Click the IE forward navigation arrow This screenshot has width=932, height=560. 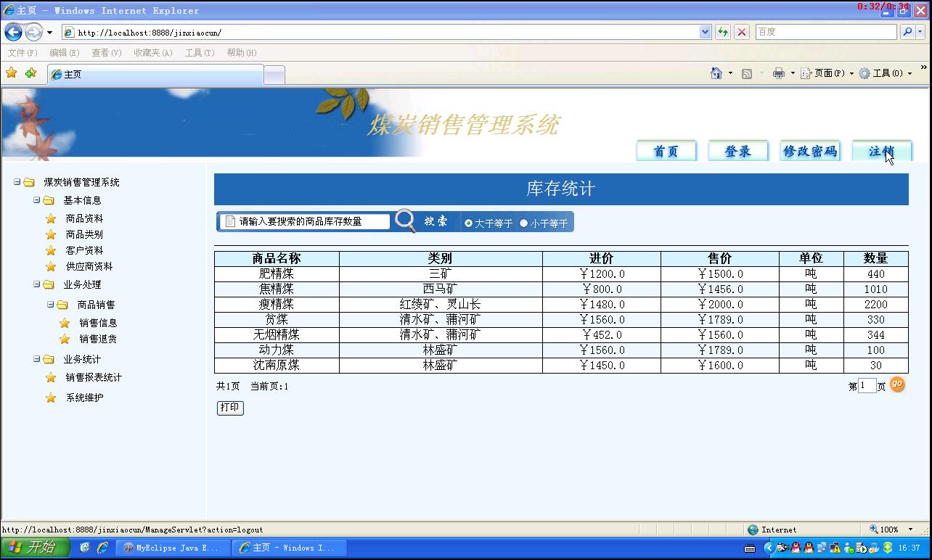(33, 32)
